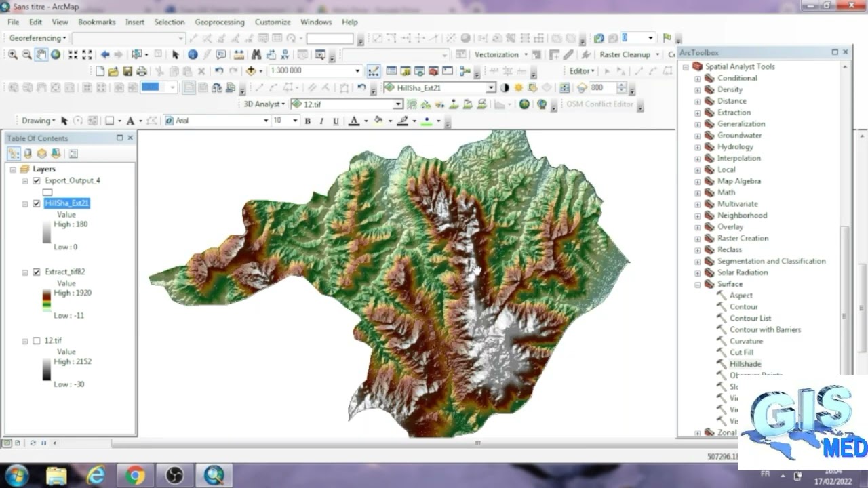Click the Full Extent globe icon
Screen dimensions: 868x488
pyautogui.click(x=56, y=55)
